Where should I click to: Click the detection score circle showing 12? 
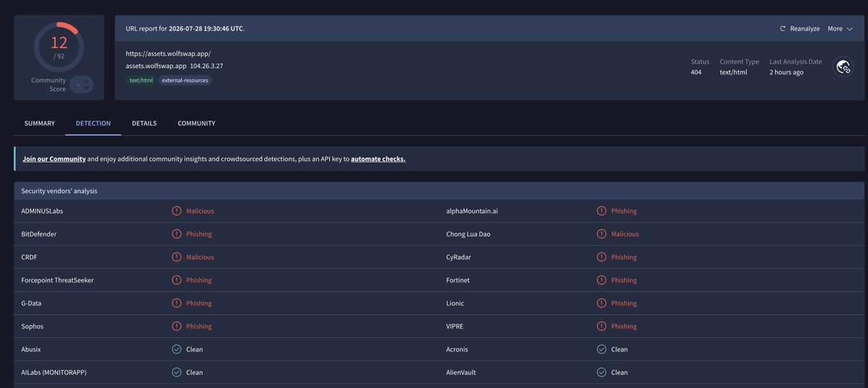pyautogui.click(x=59, y=46)
